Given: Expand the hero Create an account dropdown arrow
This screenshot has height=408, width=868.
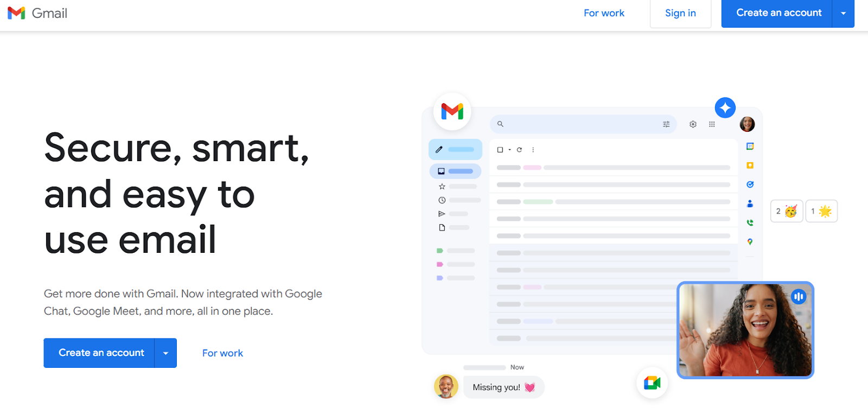Looking at the screenshot, I should (165, 353).
